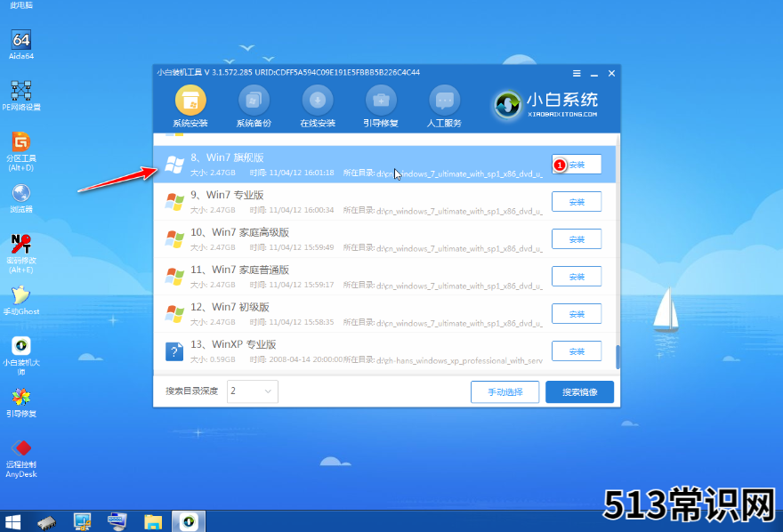Install Win7 家庭高级版
This screenshot has width=783, height=532.
coord(577,239)
